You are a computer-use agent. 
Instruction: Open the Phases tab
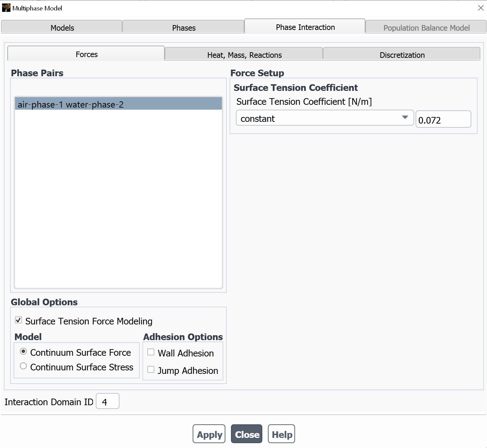pos(184,27)
